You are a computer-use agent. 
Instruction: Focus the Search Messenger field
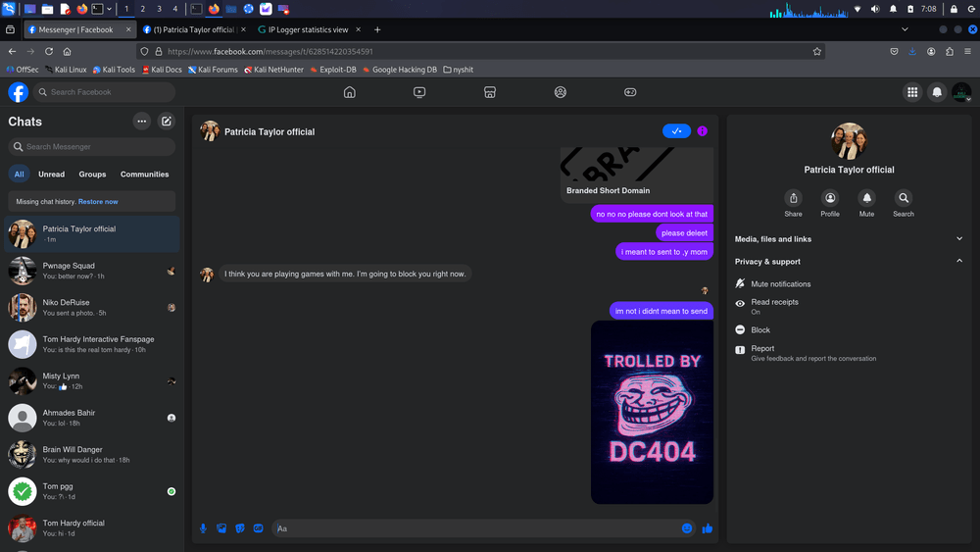(x=92, y=147)
